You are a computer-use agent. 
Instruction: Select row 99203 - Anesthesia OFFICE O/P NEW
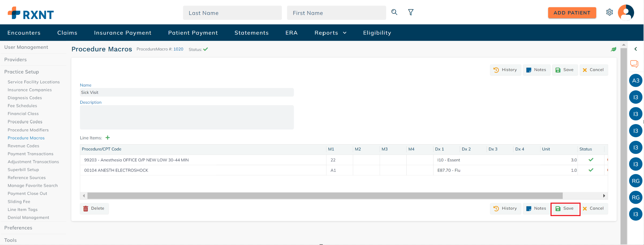tap(203, 160)
